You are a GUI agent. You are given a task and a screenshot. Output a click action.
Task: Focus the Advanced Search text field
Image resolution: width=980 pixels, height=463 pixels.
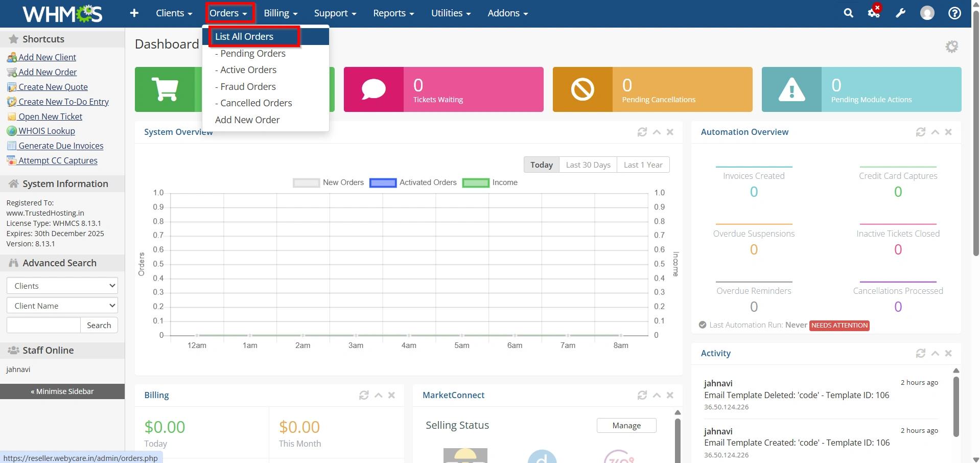point(43,325)
